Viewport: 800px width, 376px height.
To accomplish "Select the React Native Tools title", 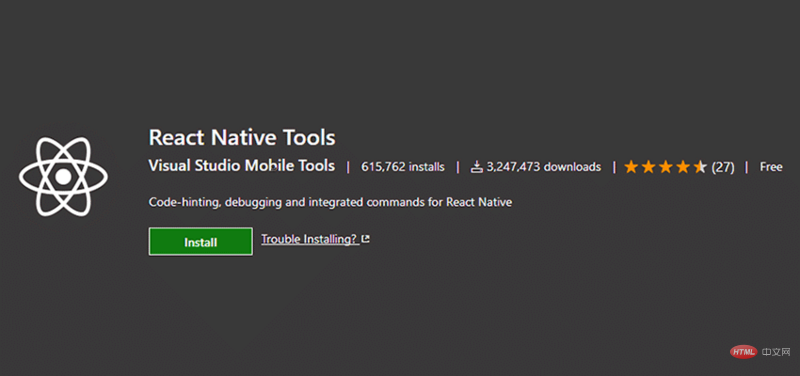I will click(x=242, y=138).
